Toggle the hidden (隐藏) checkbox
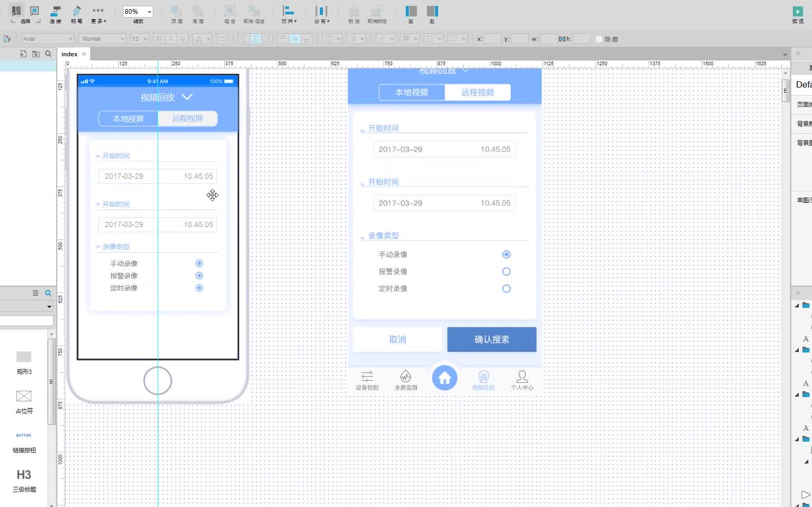The height and width of the screenshot is (507, 812). coord(599,39)
